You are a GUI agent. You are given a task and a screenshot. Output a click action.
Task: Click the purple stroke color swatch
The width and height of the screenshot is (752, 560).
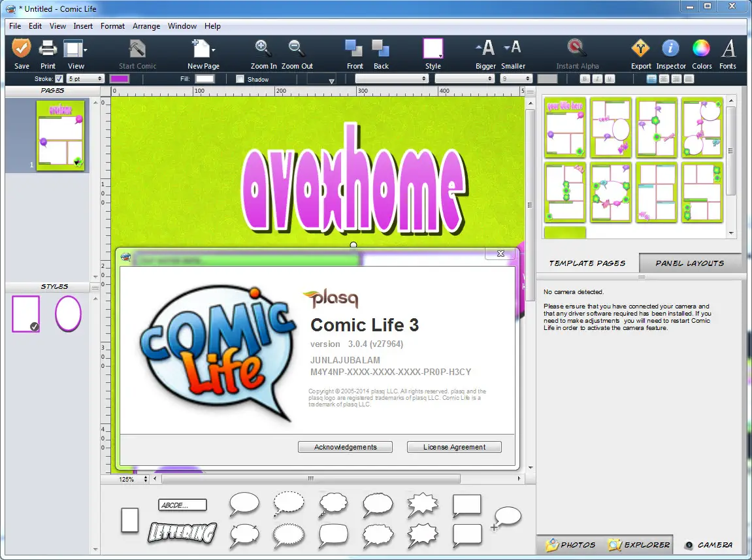click(x=120, y=78)
